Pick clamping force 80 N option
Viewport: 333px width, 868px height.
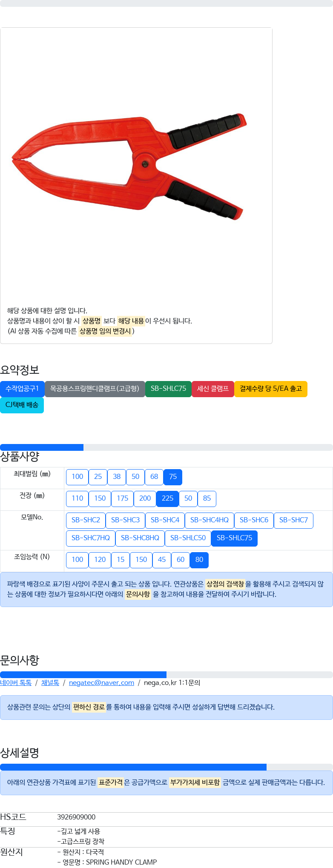[199, 560]
